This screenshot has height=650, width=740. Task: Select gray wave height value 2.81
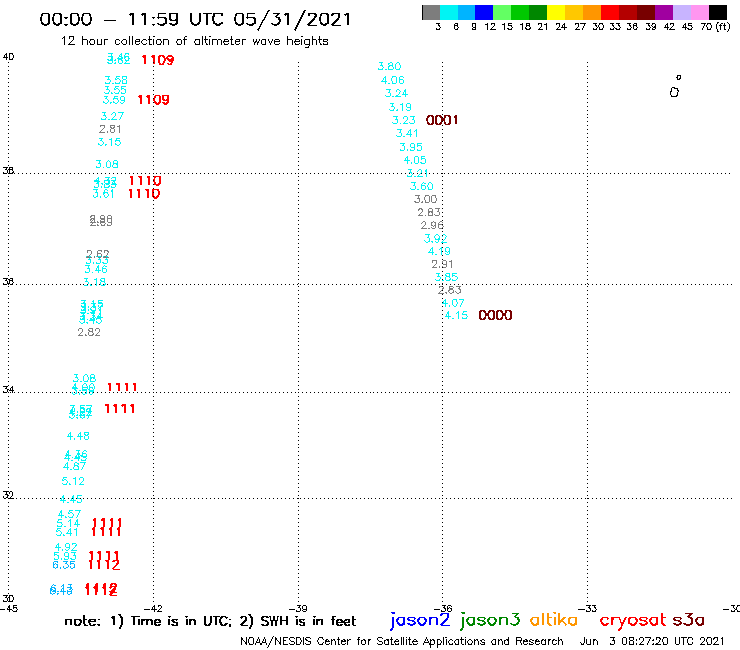(110, 129)
